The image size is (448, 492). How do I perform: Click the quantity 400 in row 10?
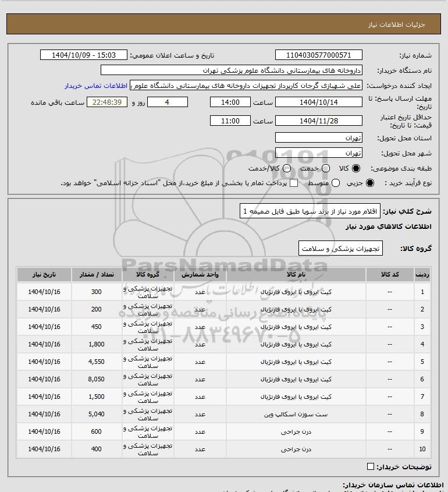pyautogui.click(x=96, y=449)
